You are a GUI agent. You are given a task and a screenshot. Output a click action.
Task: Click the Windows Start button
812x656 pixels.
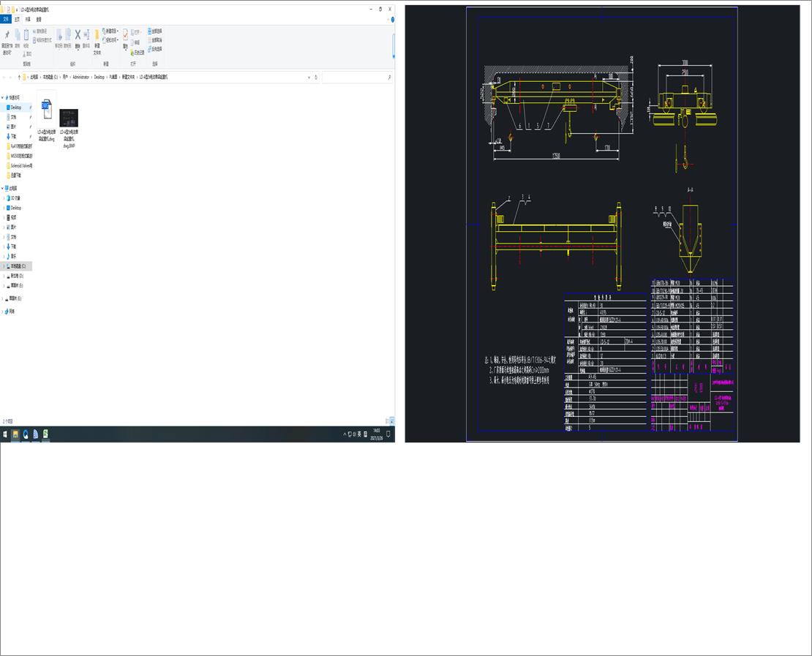tap(5, 434)
